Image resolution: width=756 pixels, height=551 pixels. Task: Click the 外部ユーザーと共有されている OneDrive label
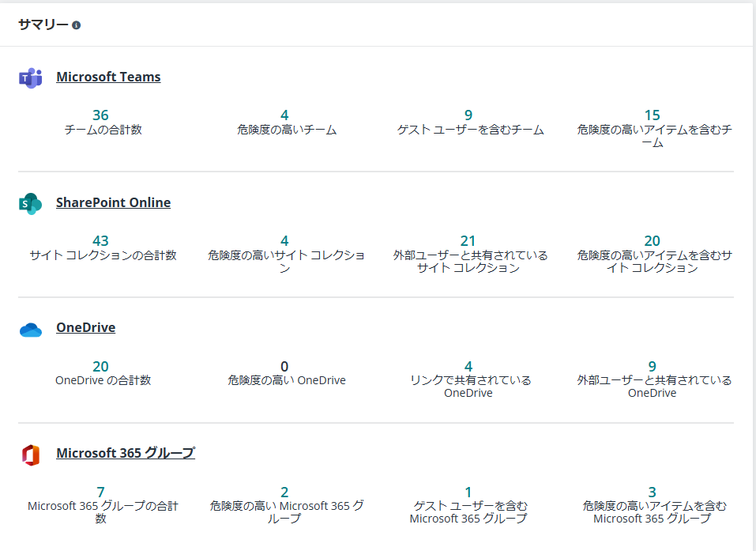654,387
